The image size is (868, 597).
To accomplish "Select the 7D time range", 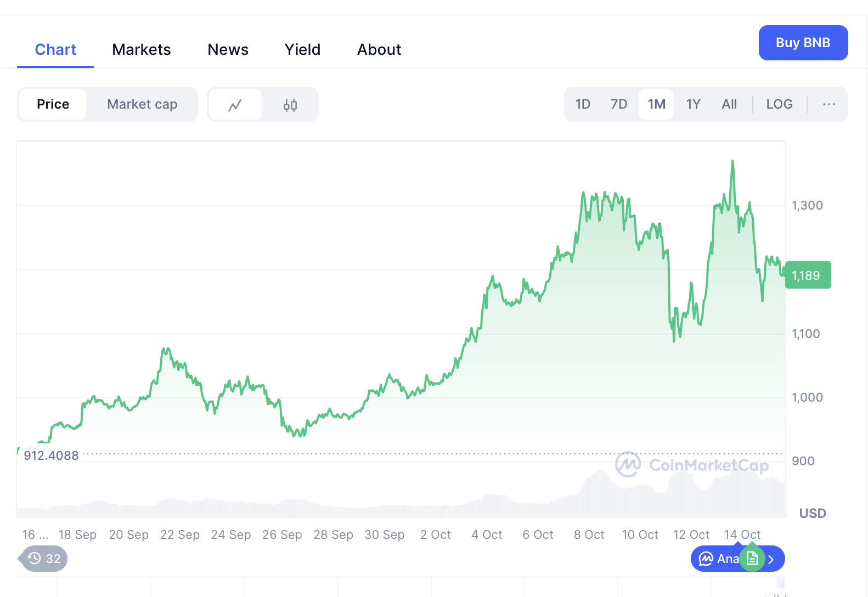I will click(x=619, y=104).
